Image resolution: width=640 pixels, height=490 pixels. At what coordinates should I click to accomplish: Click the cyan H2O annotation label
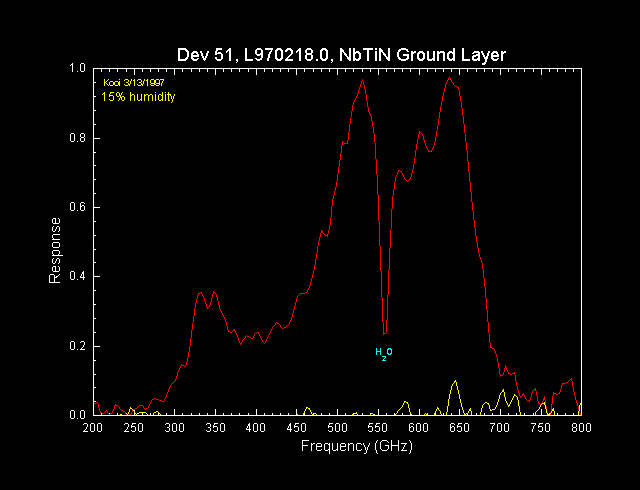coord(384,352)
